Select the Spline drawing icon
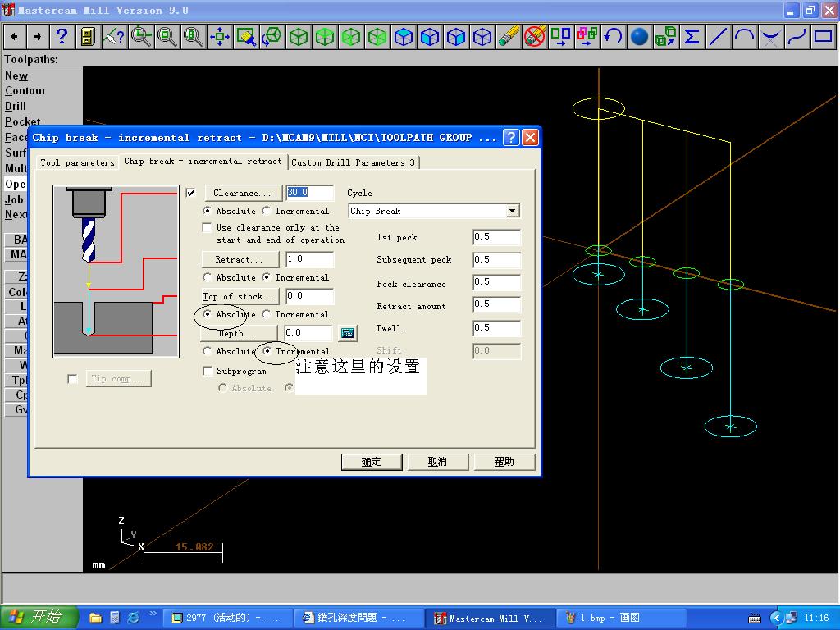This screenshot has height=630, width=840. 797,36
